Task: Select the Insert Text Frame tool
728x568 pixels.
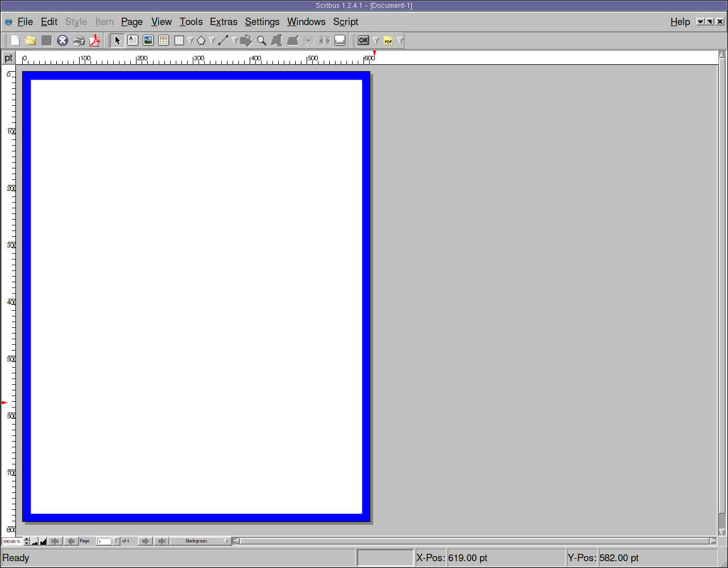Action: (x=133, y=40)
